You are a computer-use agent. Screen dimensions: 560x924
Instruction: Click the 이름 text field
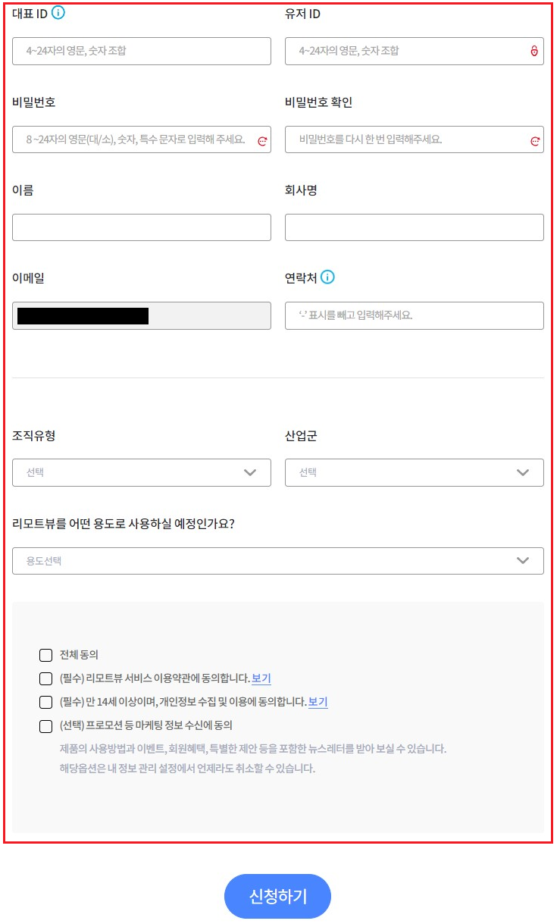[x=142, y=227]
